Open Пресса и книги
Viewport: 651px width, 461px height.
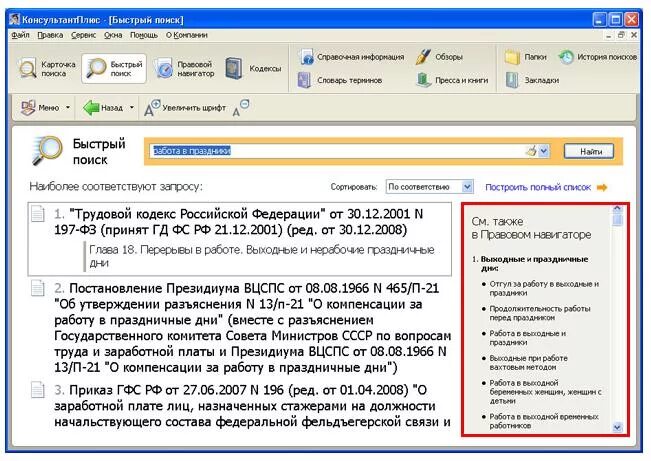click(x=453, y=80)
